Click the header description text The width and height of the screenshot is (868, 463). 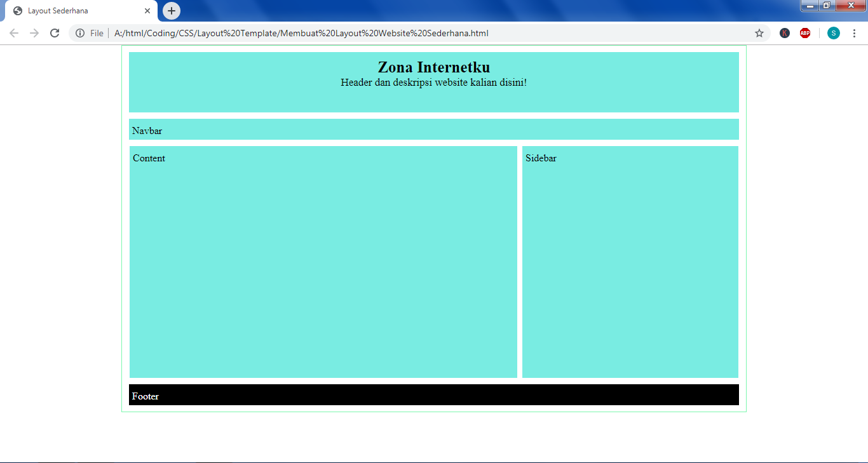(x=433, y=83)
